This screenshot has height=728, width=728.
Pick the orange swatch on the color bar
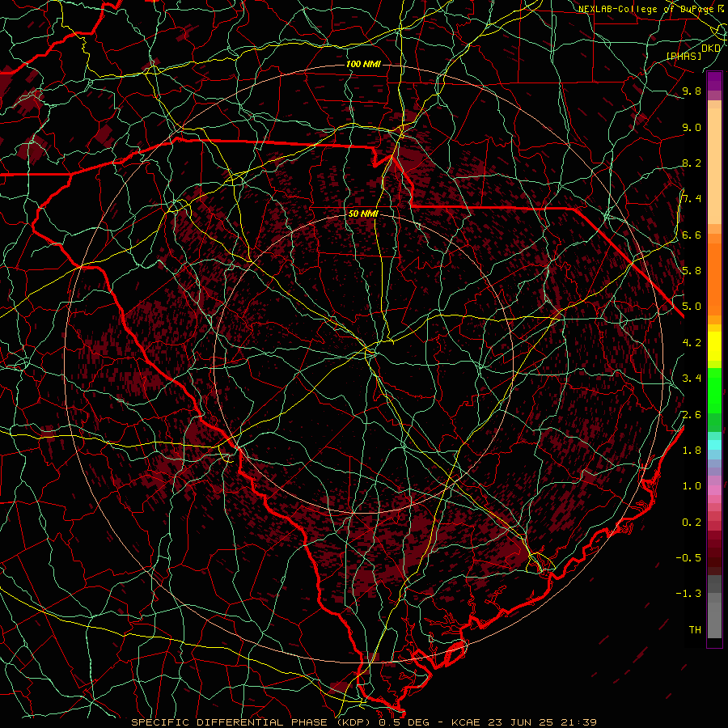click(x=714, y=278)
